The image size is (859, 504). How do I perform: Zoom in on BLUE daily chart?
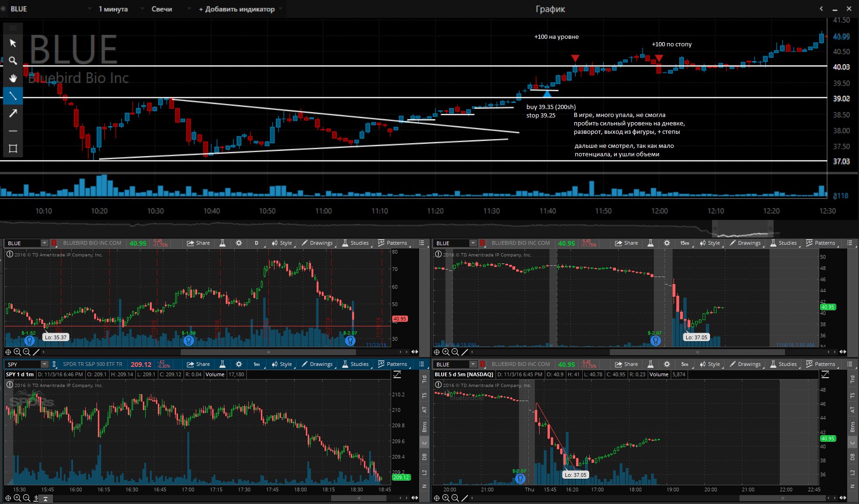[x=17, y=352]
